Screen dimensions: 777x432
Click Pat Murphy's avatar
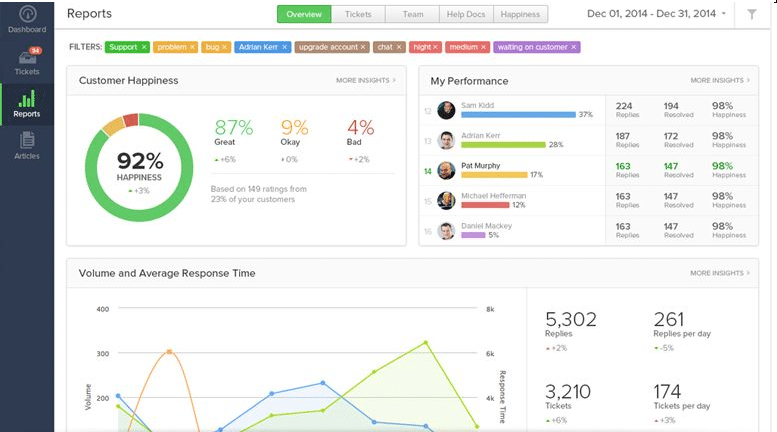446,170
